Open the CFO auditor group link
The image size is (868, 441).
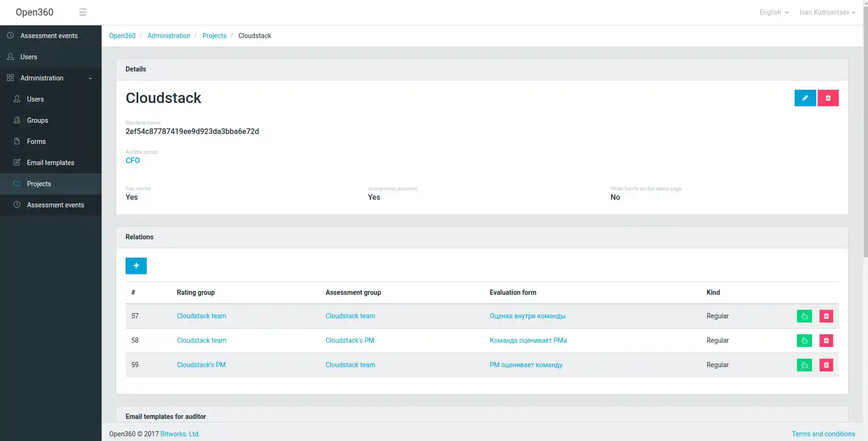pyautogui.click(x=133, y=160)
